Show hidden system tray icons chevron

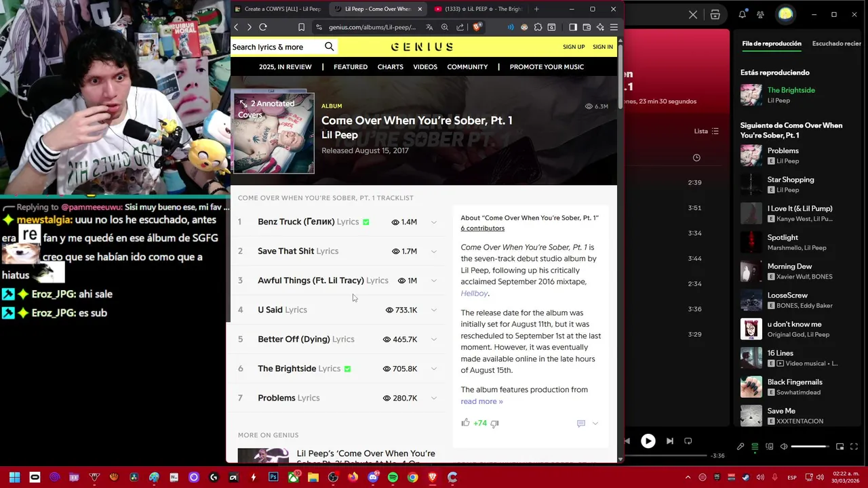(688, 477)
